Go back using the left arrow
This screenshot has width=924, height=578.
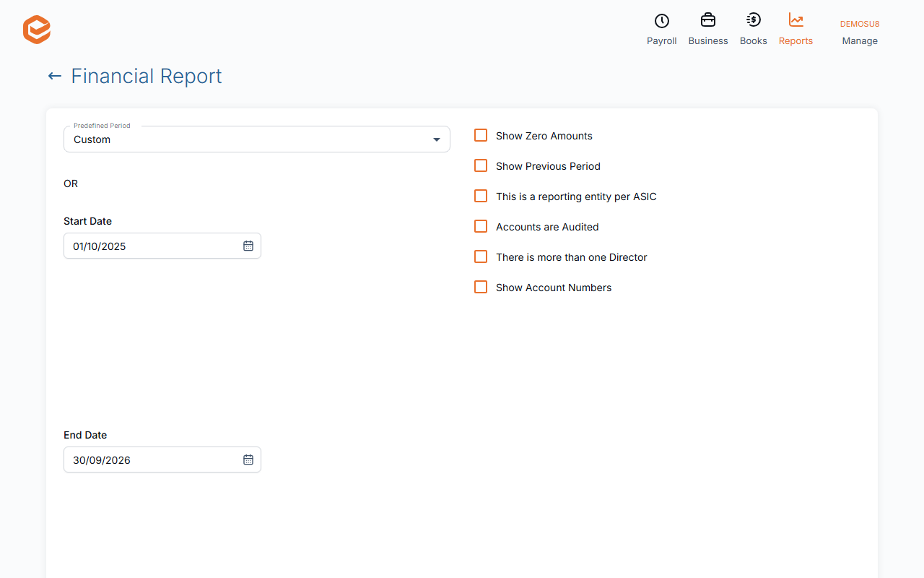click(54, 76)
